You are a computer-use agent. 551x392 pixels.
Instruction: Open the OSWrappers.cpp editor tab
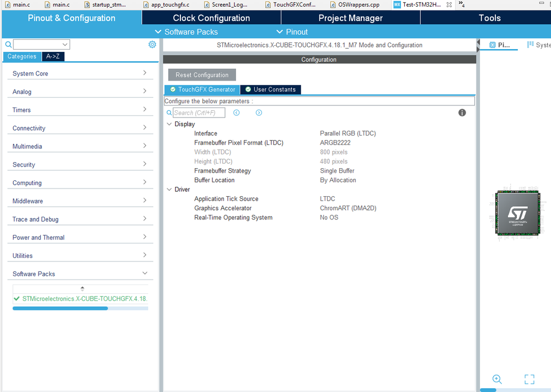coord(355,4)
